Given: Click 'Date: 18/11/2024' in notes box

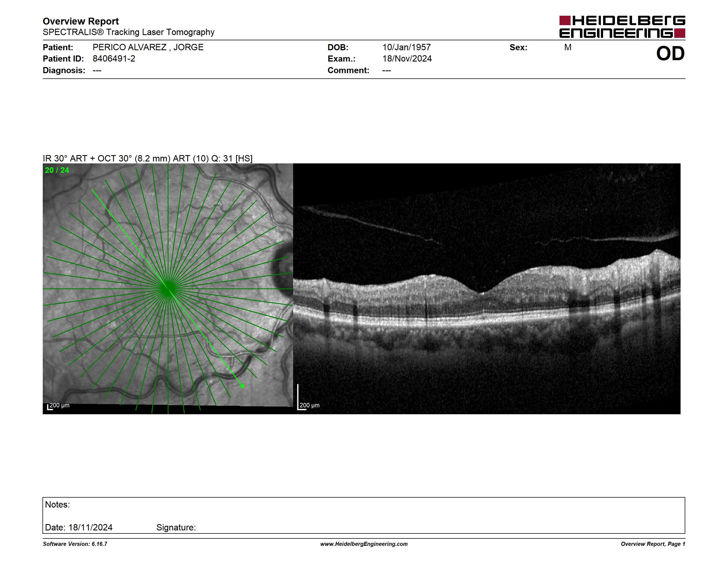Looking at the screenshot, I should pos(79,527).
